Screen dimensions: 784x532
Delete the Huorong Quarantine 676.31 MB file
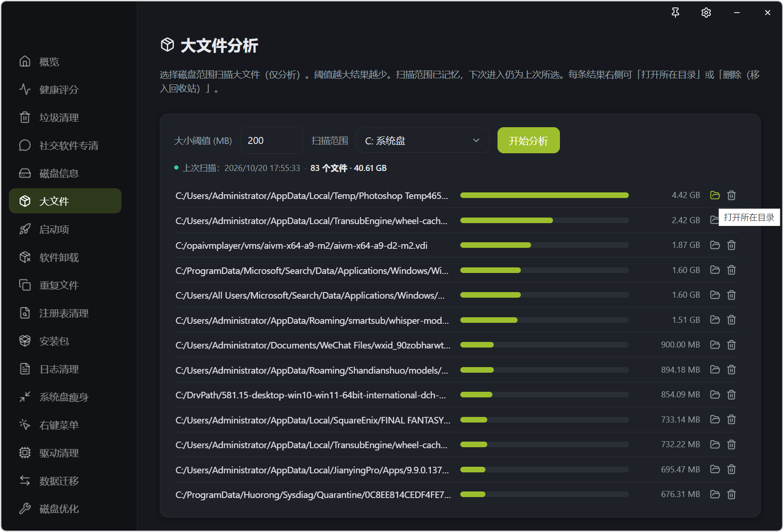tap(731, 494)
